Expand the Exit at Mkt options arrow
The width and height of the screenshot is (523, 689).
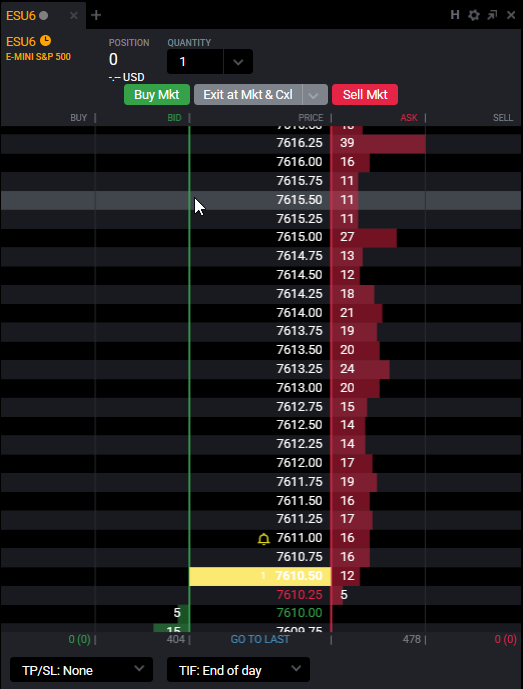[x=315, y=94]
